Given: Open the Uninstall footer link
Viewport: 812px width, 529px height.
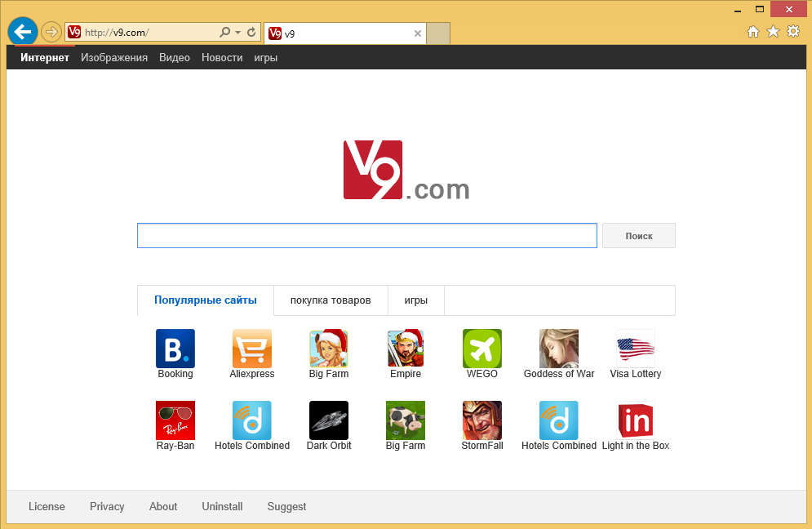Looking at the screenshot, I should point(222,506).
